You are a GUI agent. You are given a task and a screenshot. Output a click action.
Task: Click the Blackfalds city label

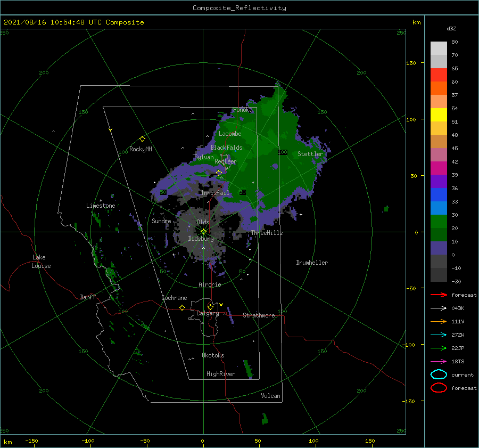[x=226, y=148]
